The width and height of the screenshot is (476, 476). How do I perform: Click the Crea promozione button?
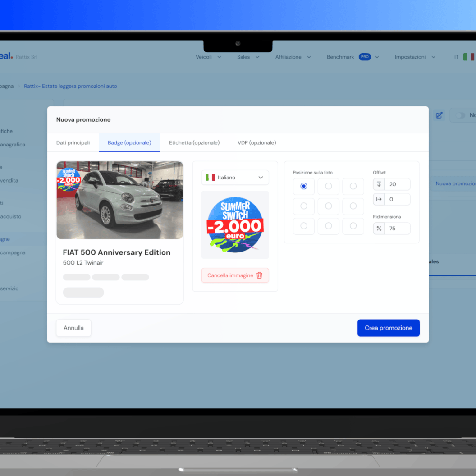(x=388, y=328)
